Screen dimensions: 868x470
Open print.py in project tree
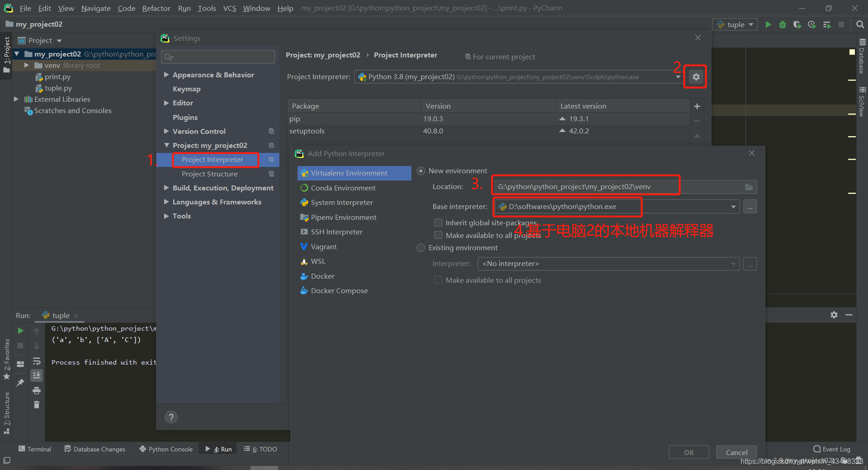[57, 77]
